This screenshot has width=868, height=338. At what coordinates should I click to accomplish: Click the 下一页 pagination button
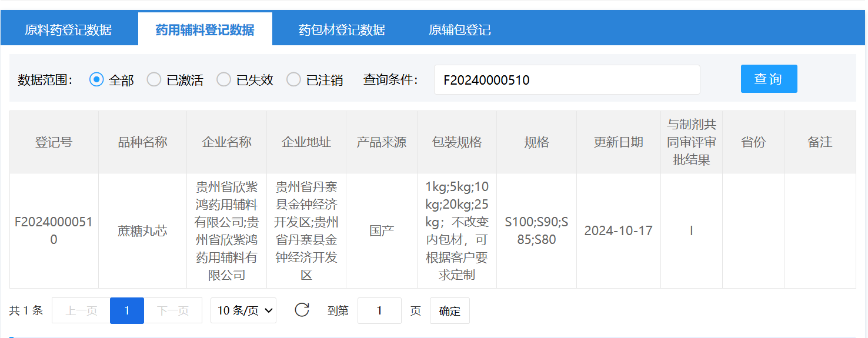[x=173, y=311]
